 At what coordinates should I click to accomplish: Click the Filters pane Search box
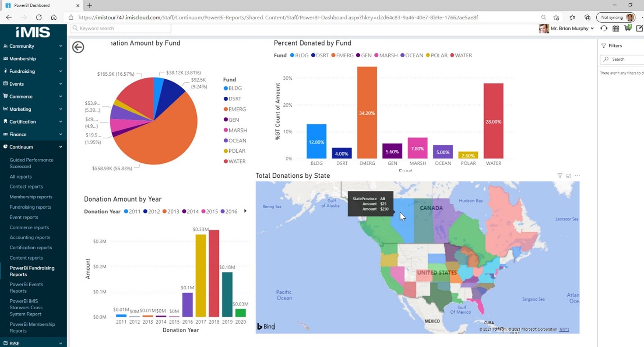623,59
